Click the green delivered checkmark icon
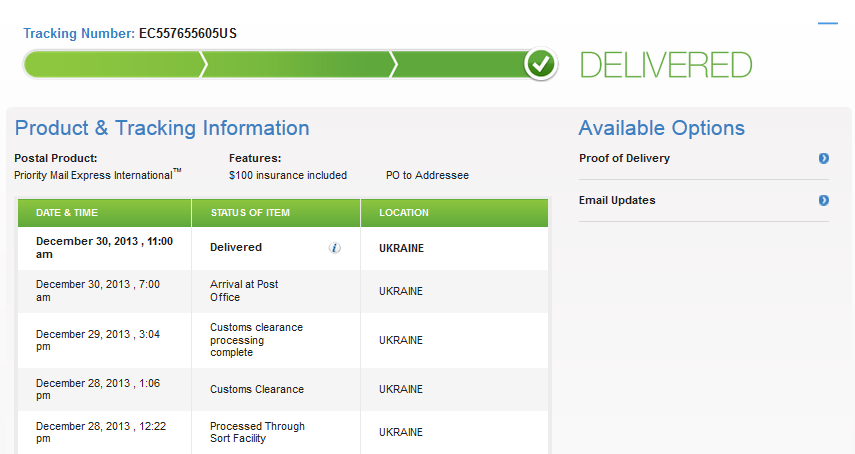The width and height of the screenshot is (855, 454). coord(541,64)
